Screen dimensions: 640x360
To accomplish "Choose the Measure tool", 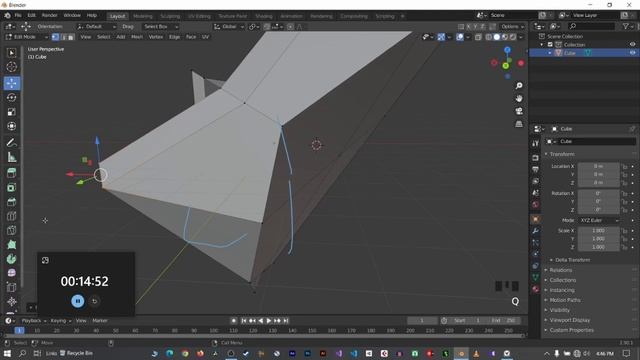I will (11, 157).
